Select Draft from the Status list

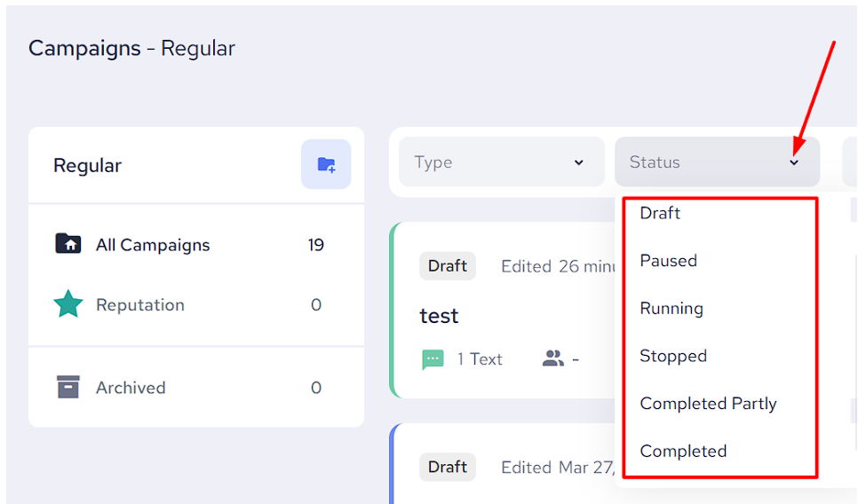coord(660,213)
